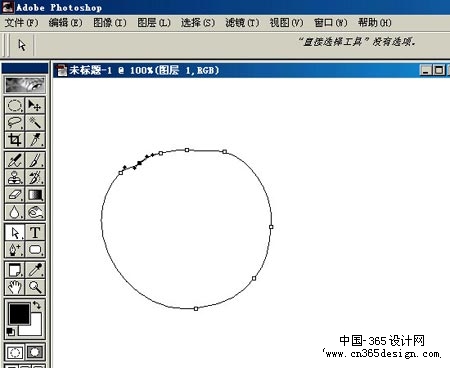
Task: Select the Zoom magnifier tool
Action: (x=35, y=287)
